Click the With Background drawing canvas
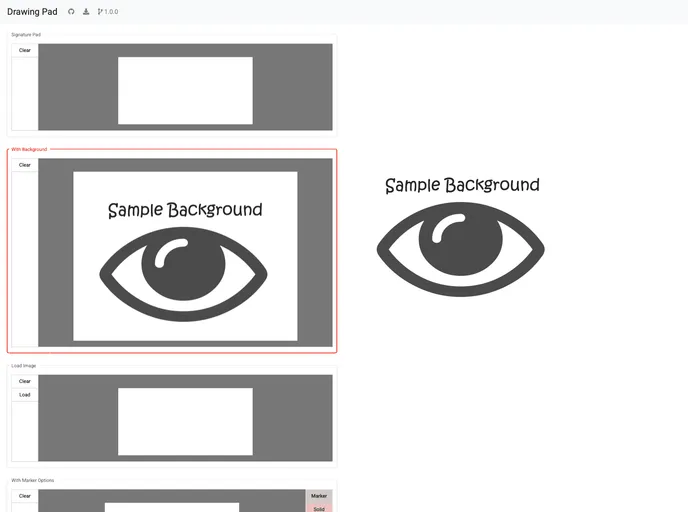 185,256
